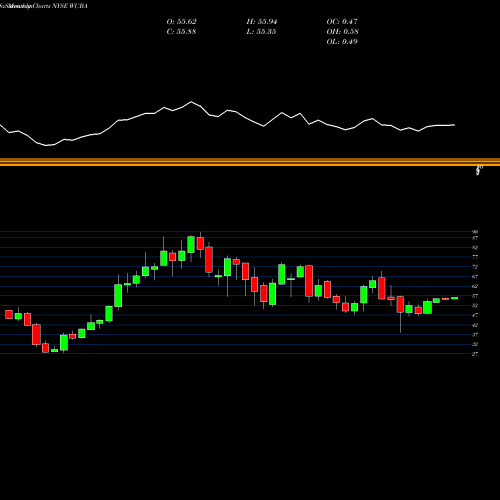
Task: Click the 82 price axis label
Action: [x=475, y=248]
